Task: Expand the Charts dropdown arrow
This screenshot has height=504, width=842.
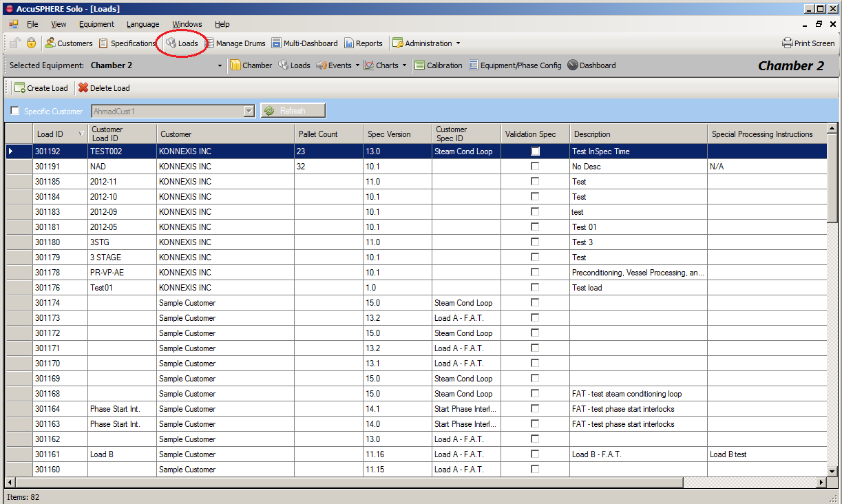Action: 404,66
